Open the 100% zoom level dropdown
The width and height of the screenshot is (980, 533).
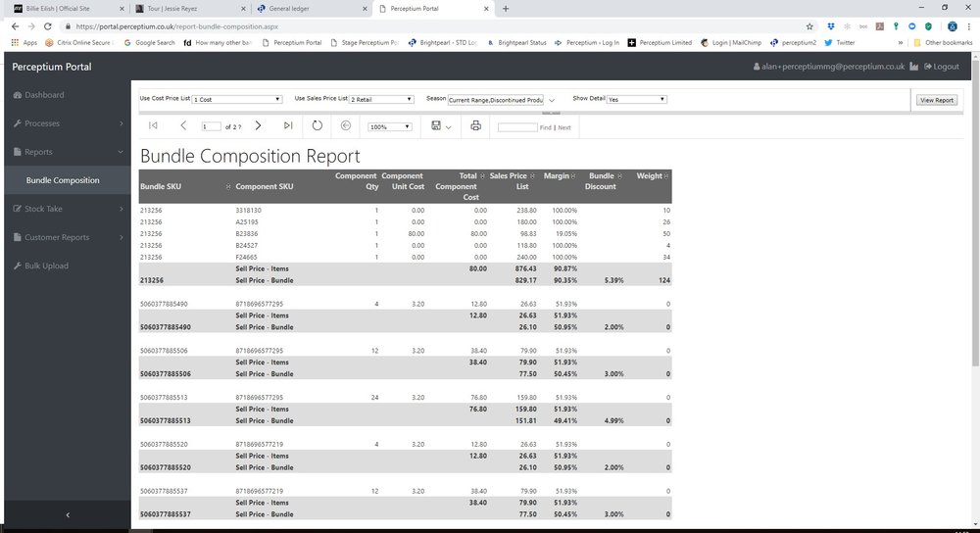click(390, 126)
